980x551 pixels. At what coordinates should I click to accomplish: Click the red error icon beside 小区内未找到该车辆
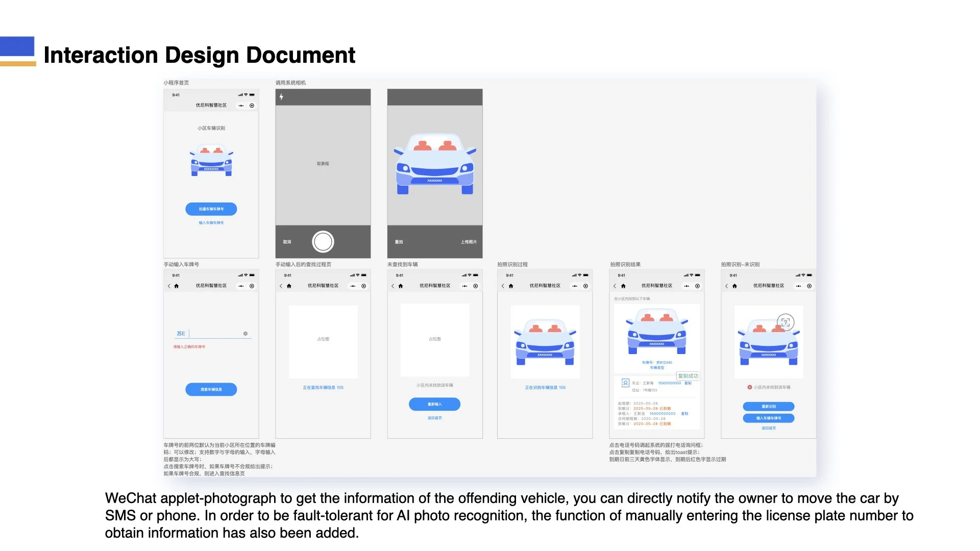coord(749,387)
